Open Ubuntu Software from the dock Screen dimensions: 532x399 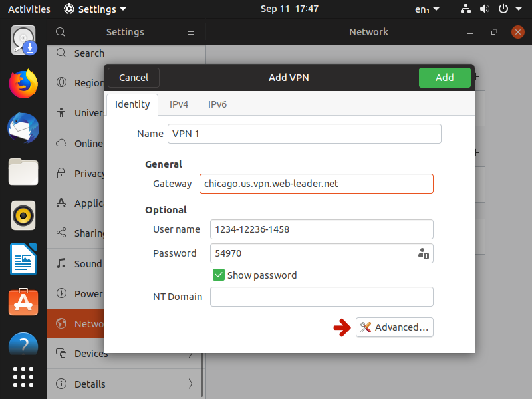(23, 303)
